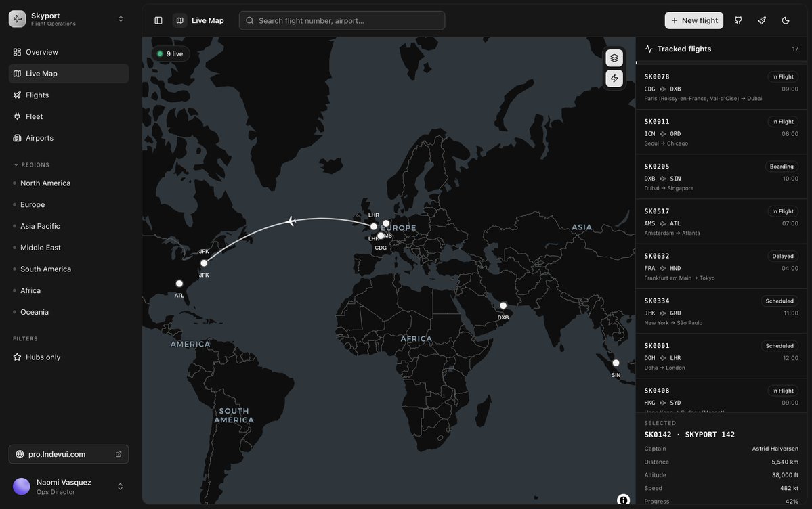The image size is (812, 509).
Task: Select Africa region
Action: click(68, 290)
